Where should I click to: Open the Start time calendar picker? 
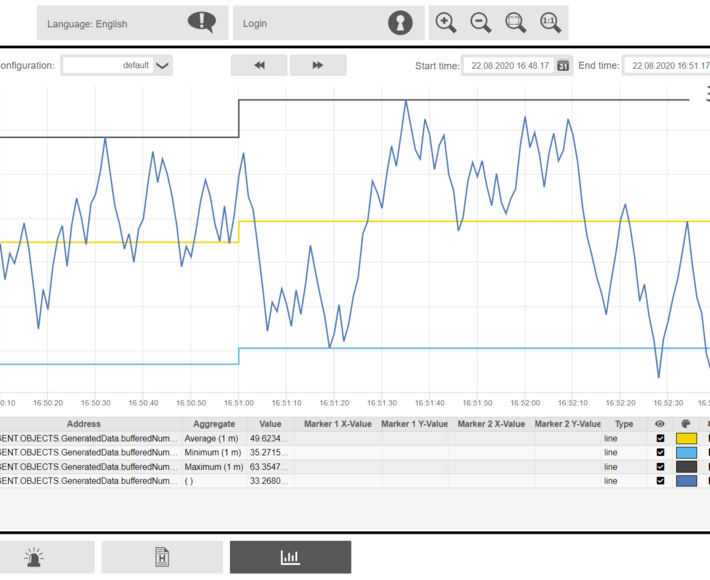[563, 66]
